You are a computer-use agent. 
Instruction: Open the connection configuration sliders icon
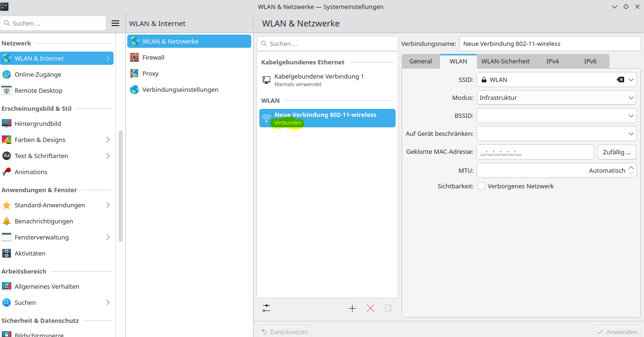[x=266, y=308]
